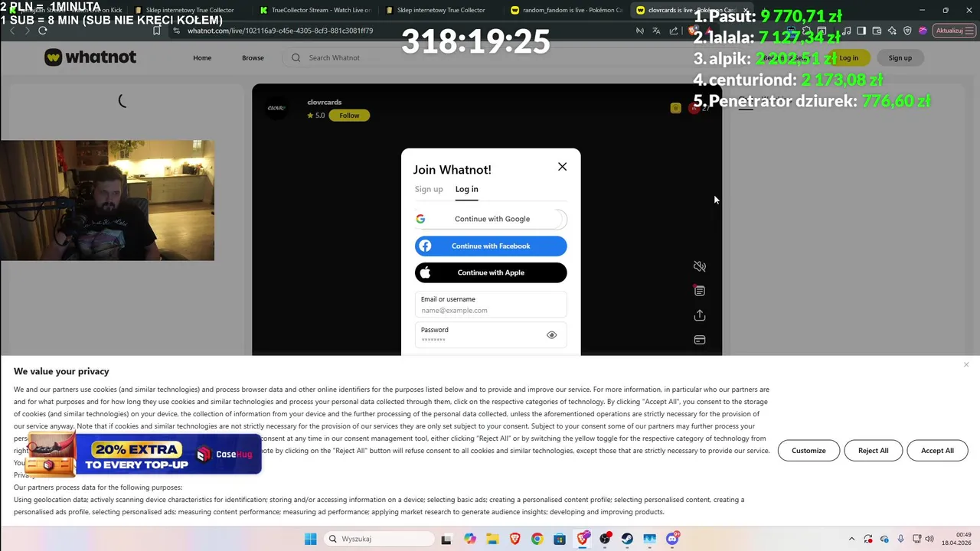Open Steam from taskbar
Screen dimensions: 980x551
627,539
